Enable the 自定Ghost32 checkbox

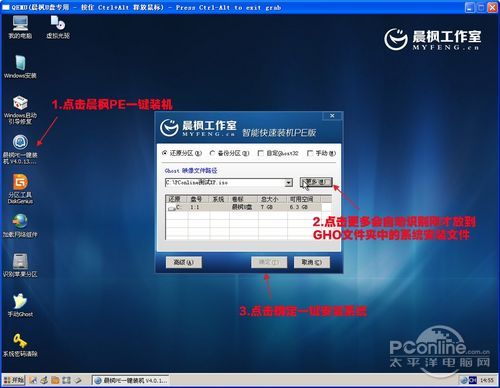(x=261, y=153)
